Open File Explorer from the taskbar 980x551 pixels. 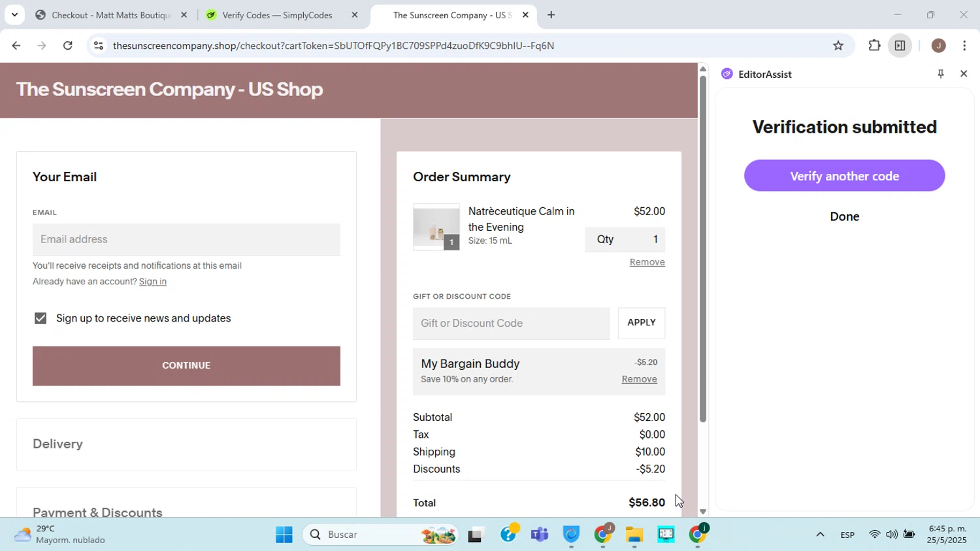[x=634, y=535]
